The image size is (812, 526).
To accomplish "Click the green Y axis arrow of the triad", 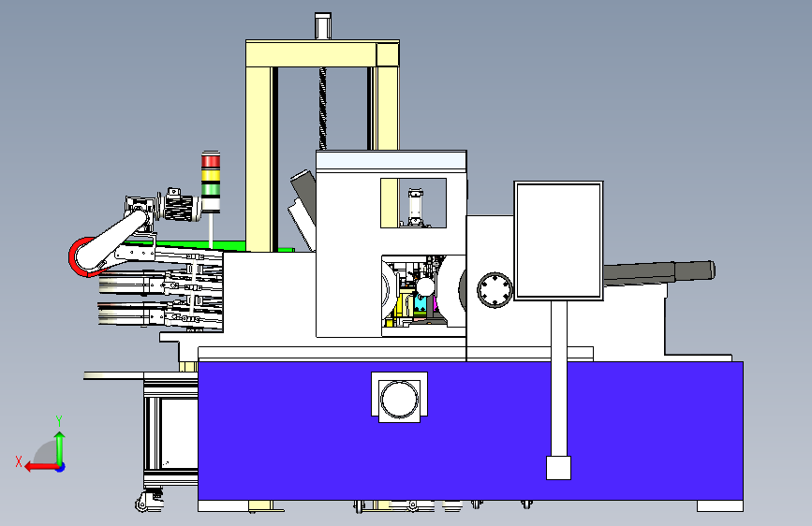I will 60,447.
